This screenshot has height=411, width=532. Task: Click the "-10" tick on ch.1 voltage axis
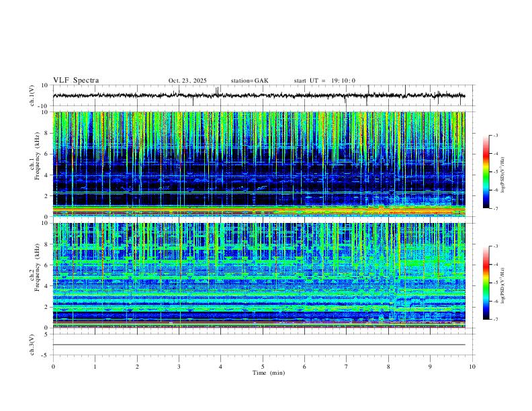44,106
